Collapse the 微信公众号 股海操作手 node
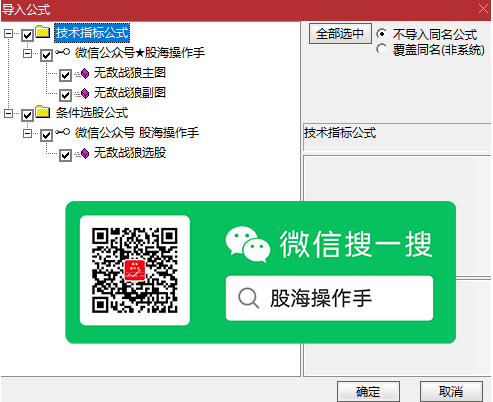Image resolution: width=493 pixels, height=402 pixels. (27, 133)
